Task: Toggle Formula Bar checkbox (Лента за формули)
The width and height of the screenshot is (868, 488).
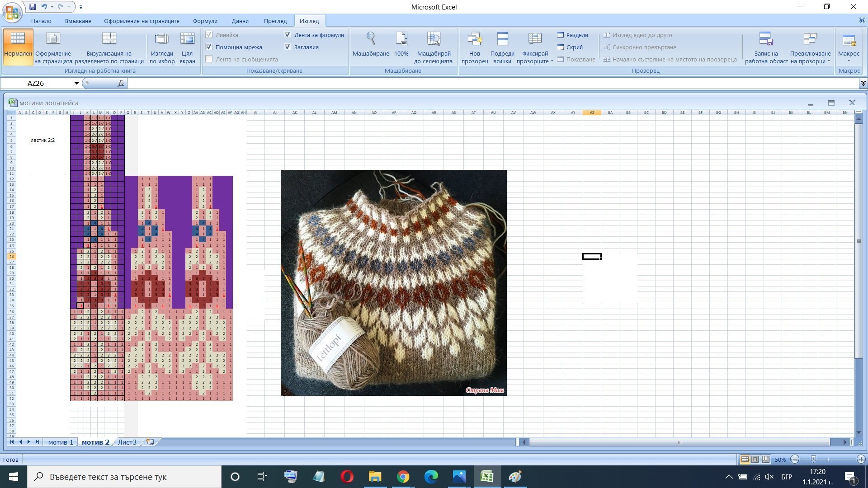Action: pos(288,35)
